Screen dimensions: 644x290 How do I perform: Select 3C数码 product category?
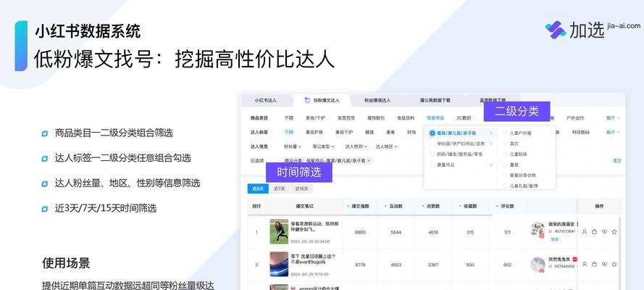464,118
